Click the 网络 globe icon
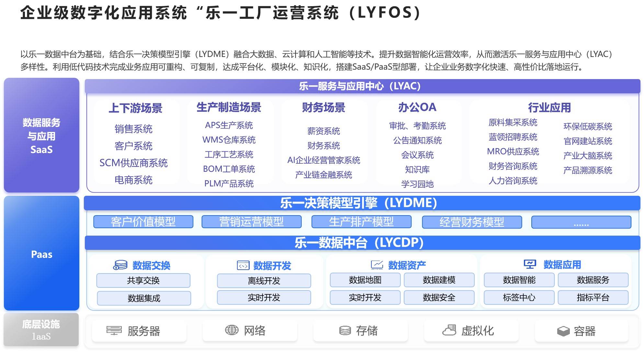 (232, 330)
